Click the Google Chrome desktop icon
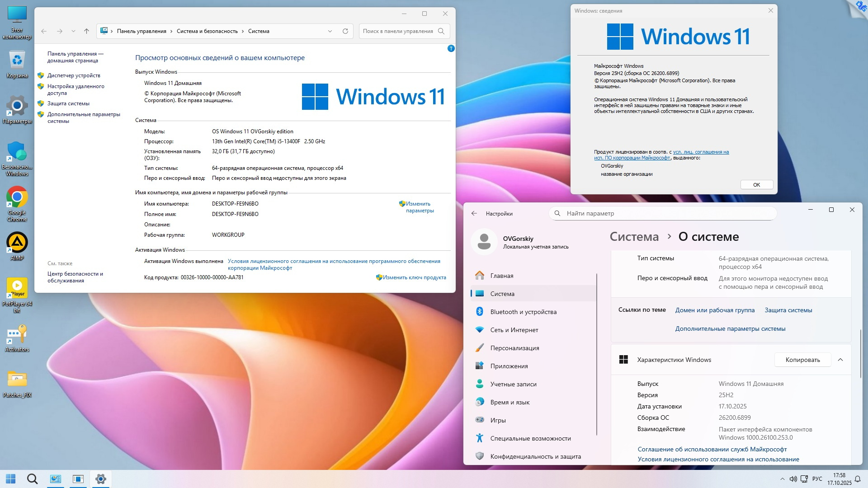The width and height of the screenshot is (868, 488). (x=17, y=198)
